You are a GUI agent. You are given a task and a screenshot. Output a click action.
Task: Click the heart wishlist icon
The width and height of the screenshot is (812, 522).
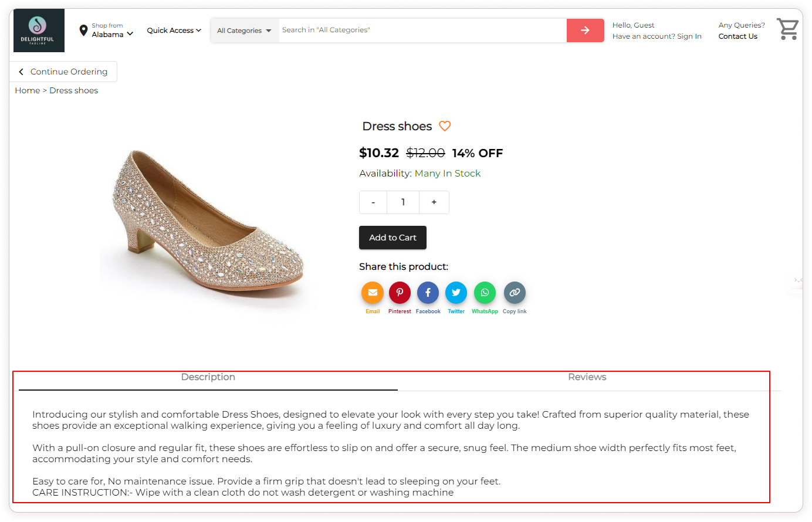click(x=445, y=126)
